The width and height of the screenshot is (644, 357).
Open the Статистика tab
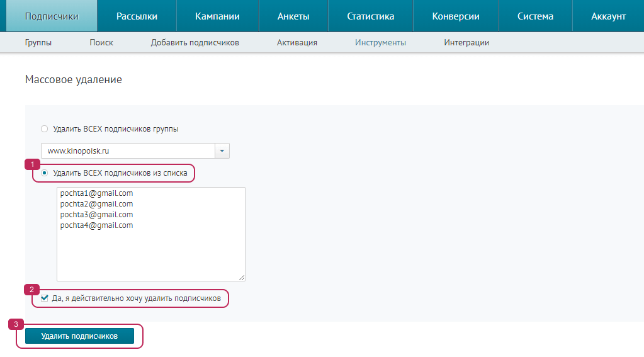point(371,16)
